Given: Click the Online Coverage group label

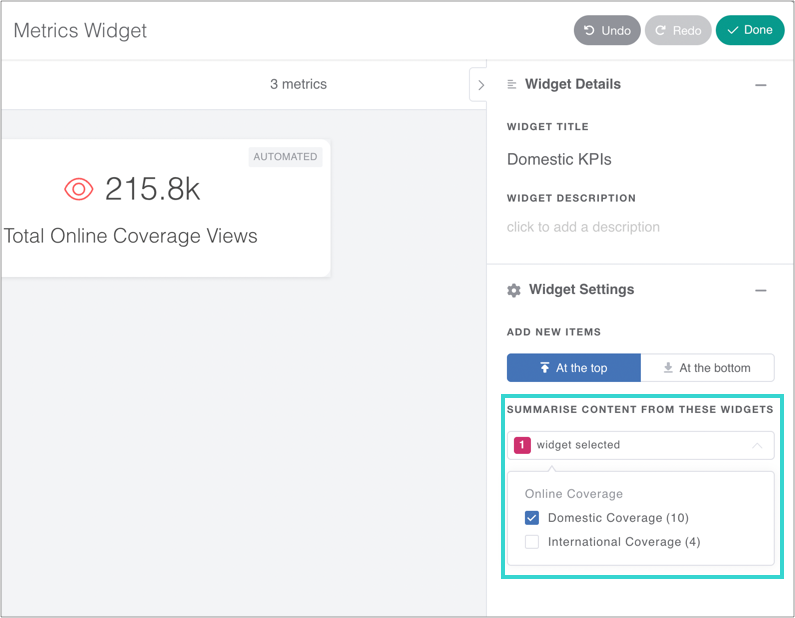Looking at the screenshot, I should (x=574, y=494).
